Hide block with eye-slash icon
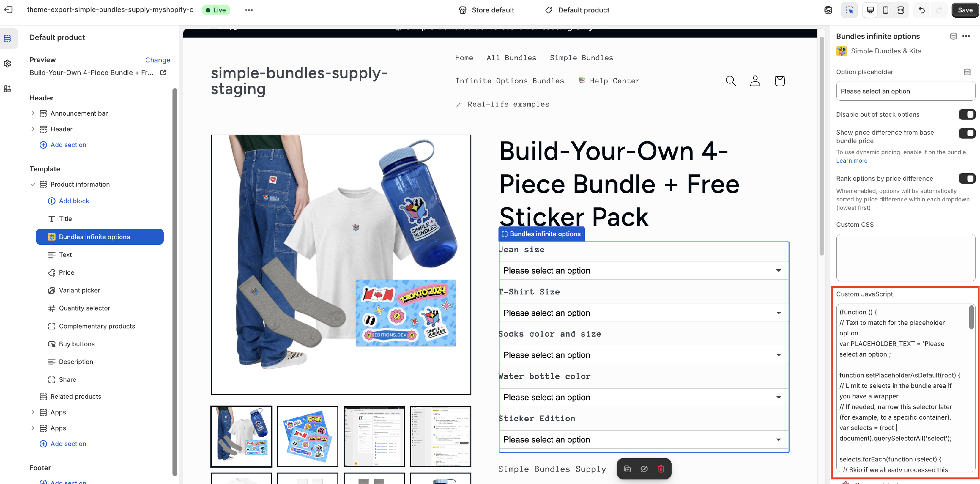Image resolution: width=980 pixels, height=484 pixels. (644, 469)
